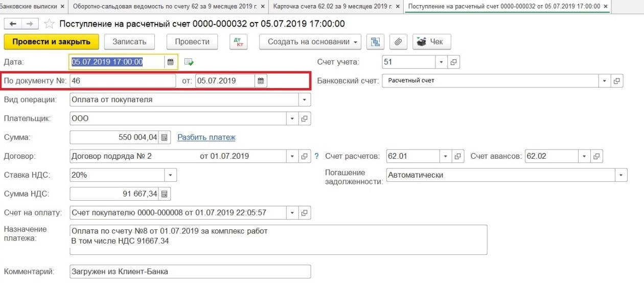This screenshot has height=301, width=644.
Task: Go back with the left arrow button
Action: 13,24
